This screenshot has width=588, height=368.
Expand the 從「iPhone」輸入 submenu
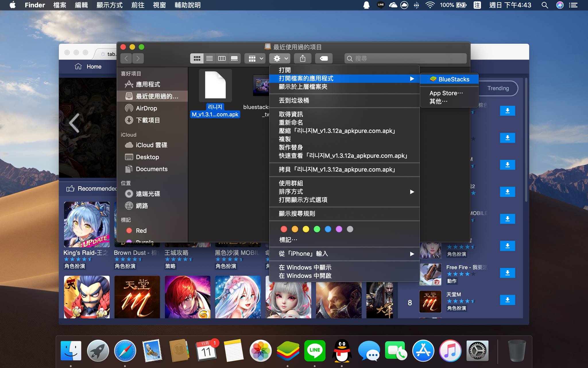345,254
